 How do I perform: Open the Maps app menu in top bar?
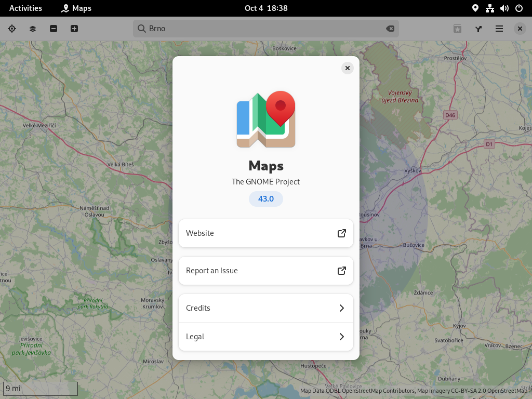[x=76, y=8]
